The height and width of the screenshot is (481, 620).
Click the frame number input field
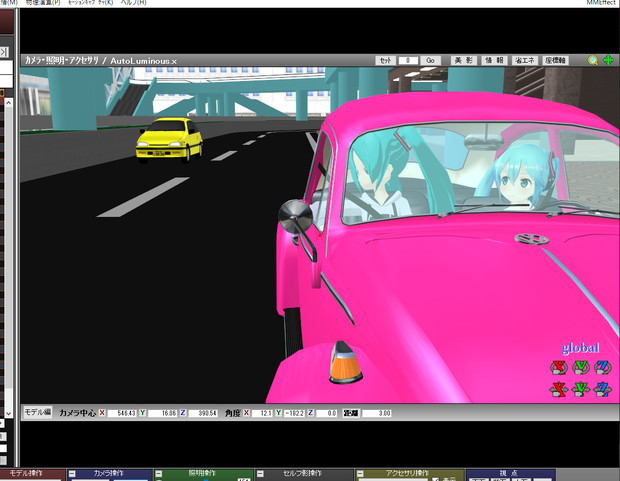pyautogui.click(x=407, y=61)
